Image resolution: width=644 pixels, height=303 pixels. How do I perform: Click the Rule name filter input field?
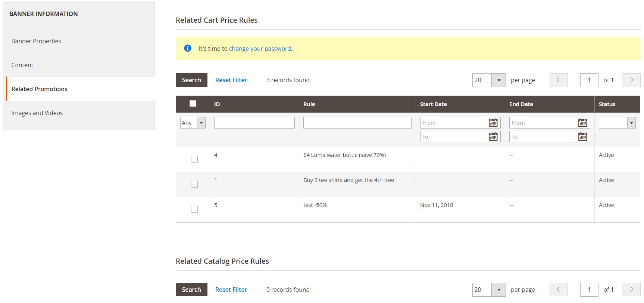tap(357, 123)
